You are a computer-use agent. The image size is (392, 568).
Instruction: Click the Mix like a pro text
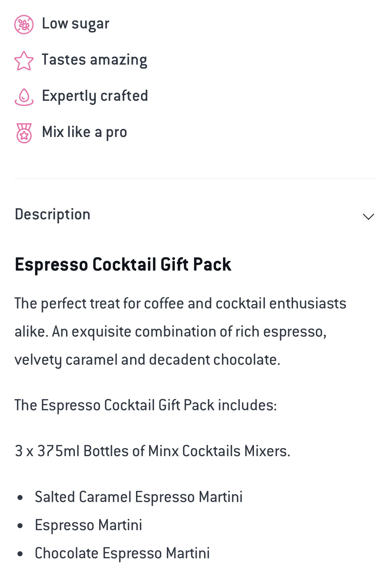84,132
